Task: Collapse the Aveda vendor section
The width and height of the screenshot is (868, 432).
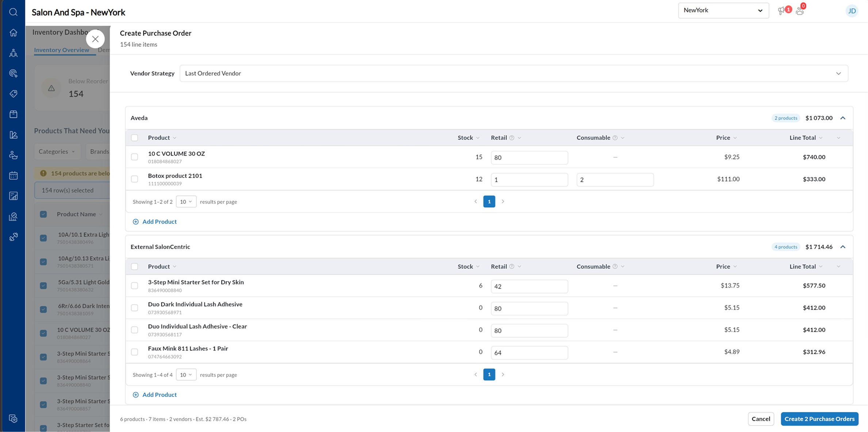Action: click(843, 118)
